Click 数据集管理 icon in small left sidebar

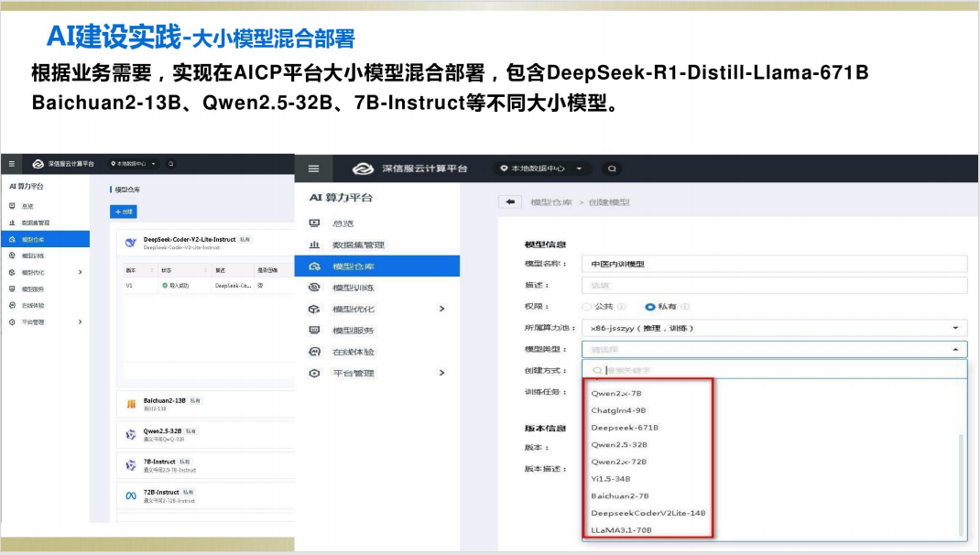[12, 223]
